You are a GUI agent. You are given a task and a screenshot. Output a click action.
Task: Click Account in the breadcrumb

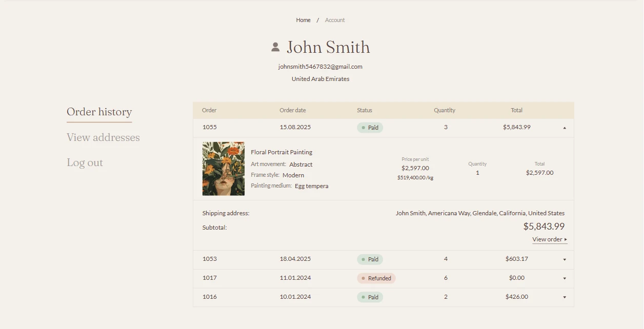335,20
